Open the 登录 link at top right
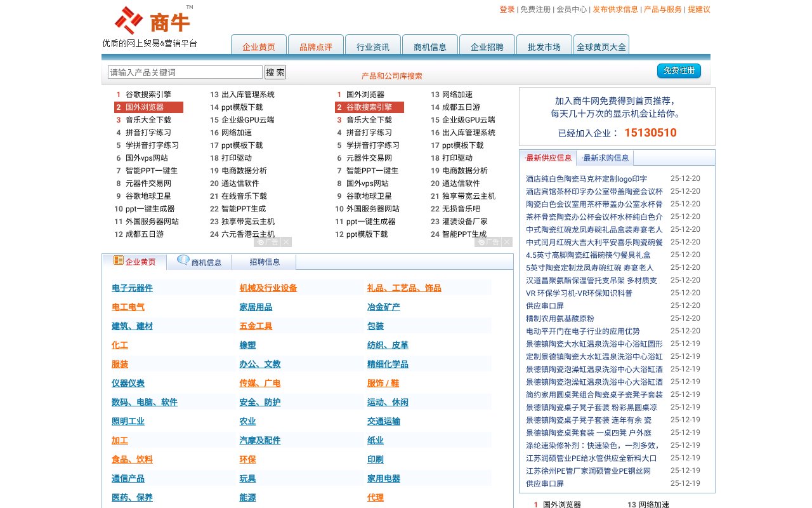The image size is (812, 508). pyautogui.click(x=507, y=10)
